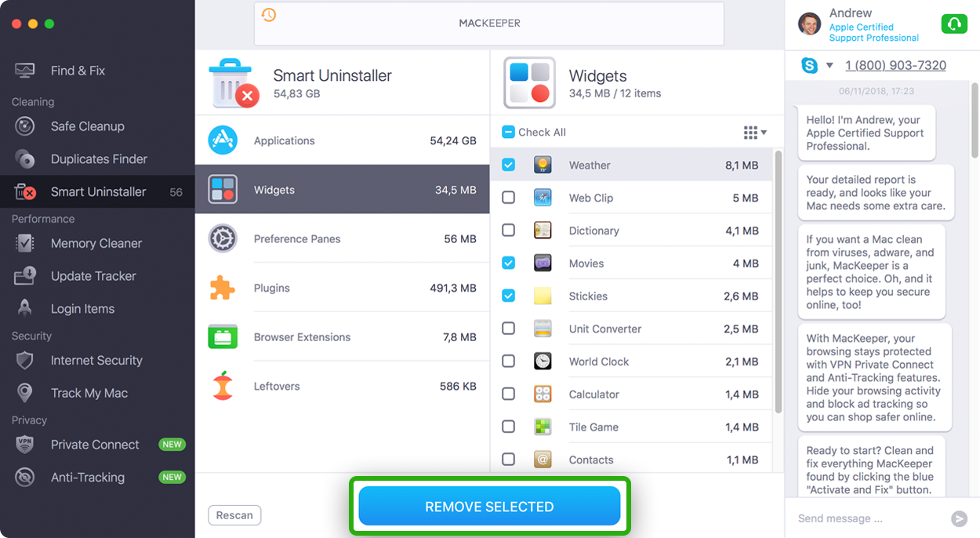Click the Plugins puzzle piece icon
The height and width of the screenshot is (538, 980).
(x=223, y=288)
